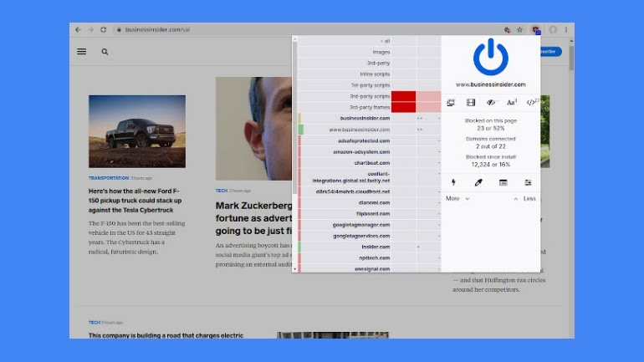Enter element picker mode (eyedropper)
Image resolution: width=644 pixels, height=362 pixels.
(x=478, y=182)
